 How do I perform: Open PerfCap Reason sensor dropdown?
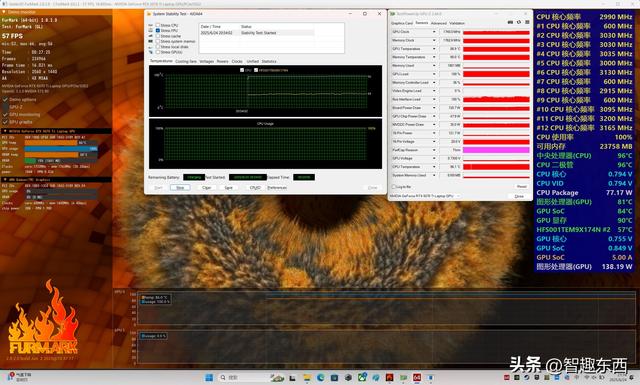[x=434, y=150]
